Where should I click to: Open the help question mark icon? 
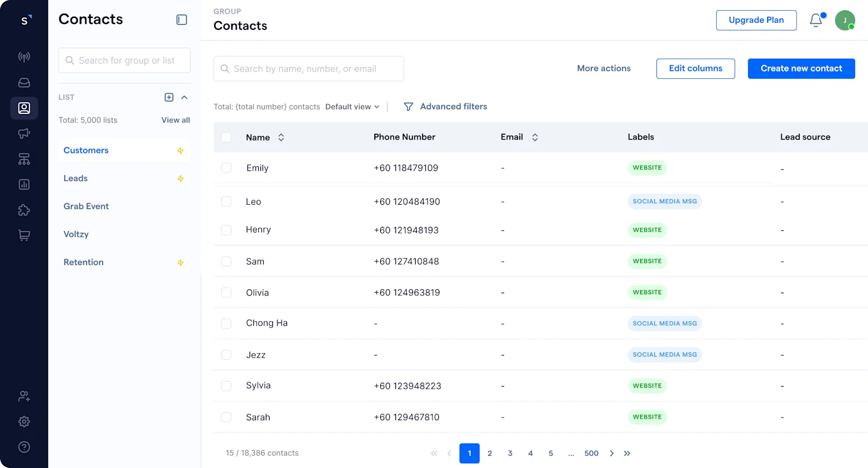pyautogui.click(x=24, y=447)
